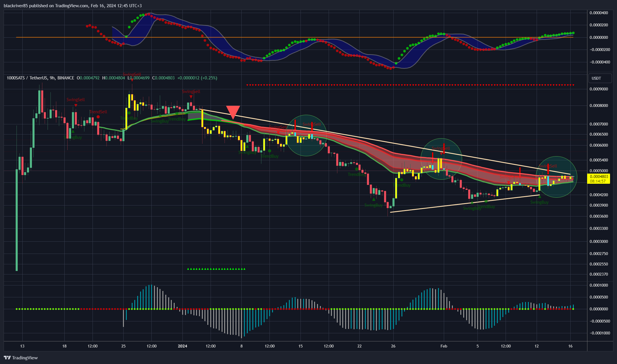Screen dimensions: 617x364
Task: Click the Feb label on time axis
Action: click(x=444, y=346)
